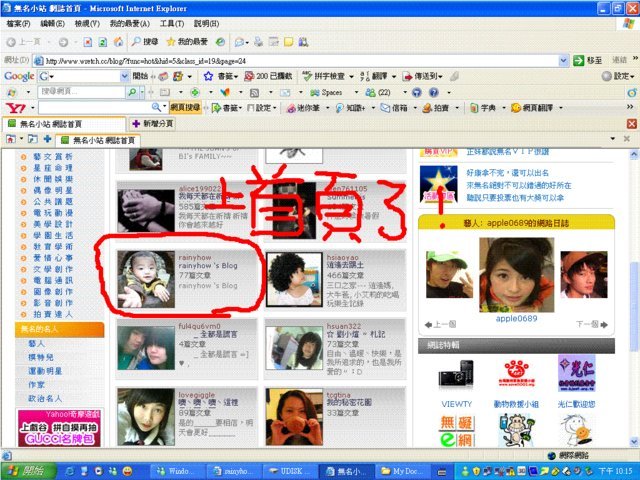The height and width of the screenshot is (480, 640).
Task: Click the IE Back arrow button
Action: pos(11,42)
